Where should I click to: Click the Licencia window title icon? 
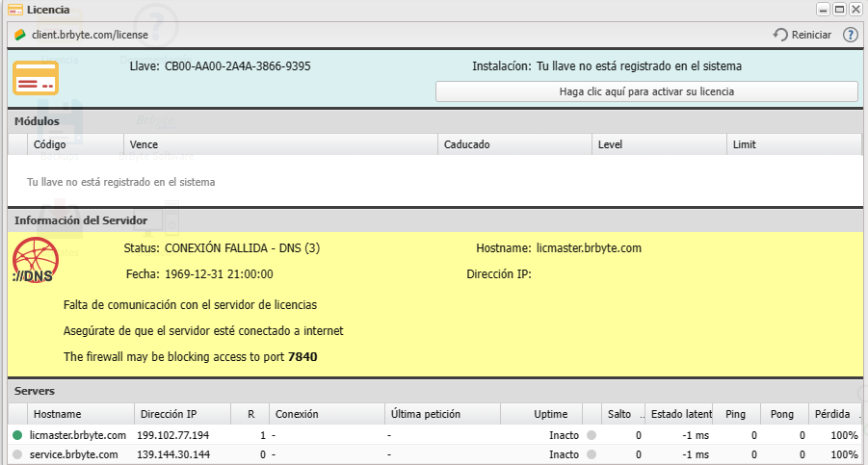[x=14, y=10]
